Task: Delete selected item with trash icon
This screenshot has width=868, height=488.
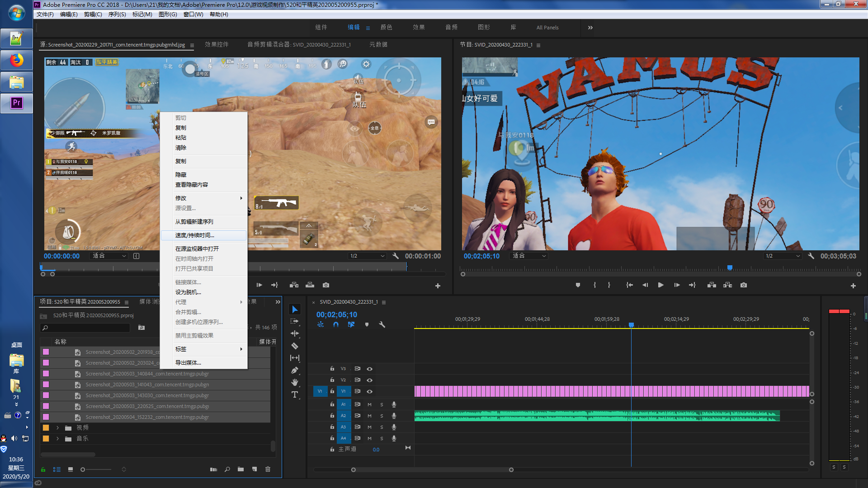Action: 268,469
